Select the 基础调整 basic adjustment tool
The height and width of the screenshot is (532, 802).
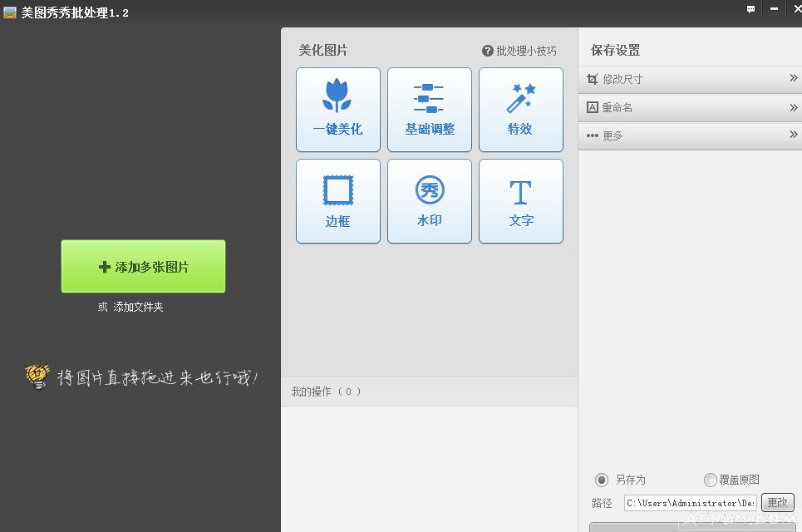coord(429,110)
